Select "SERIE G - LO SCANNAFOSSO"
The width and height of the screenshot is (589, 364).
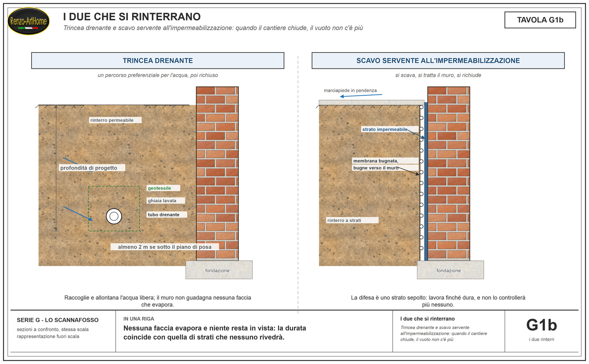(58, 320)
